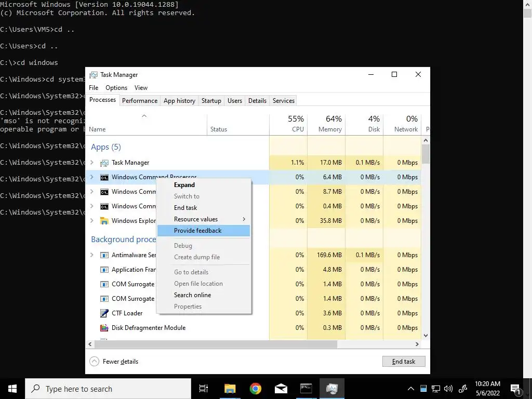Viewport: 532px width, 399px height.
Task: Click the taskbar search box
Action: [x=108, y=389]
